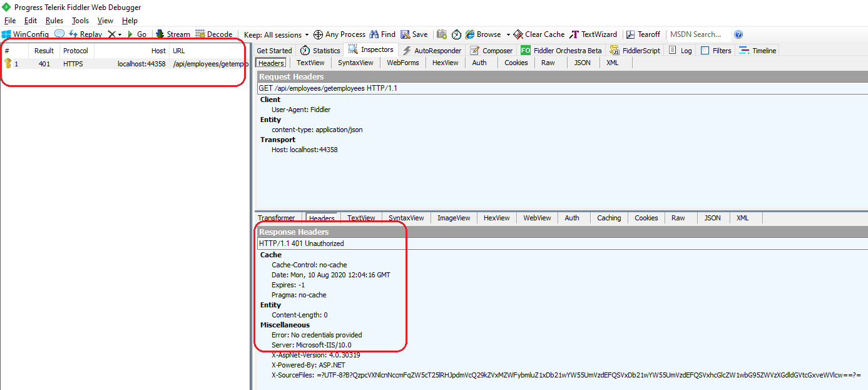Open the TextWizard tool

pos(593,34)
